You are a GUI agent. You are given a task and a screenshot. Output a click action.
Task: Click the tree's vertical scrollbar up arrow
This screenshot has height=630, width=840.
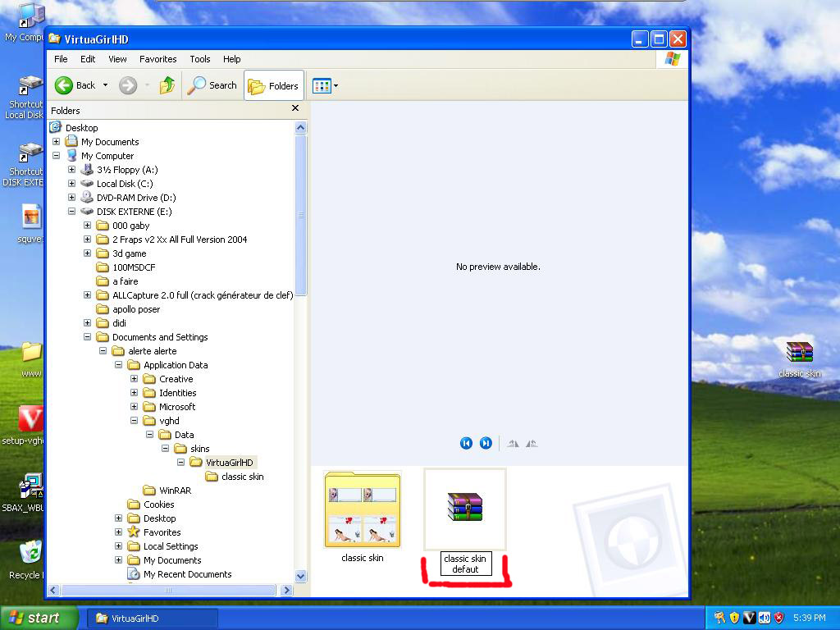click(x=300, y=127)
